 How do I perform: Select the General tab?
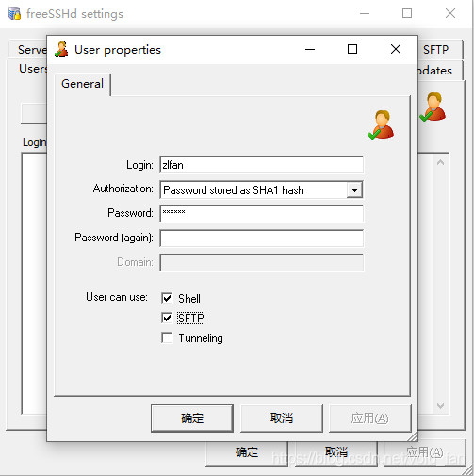click(82, 84)
